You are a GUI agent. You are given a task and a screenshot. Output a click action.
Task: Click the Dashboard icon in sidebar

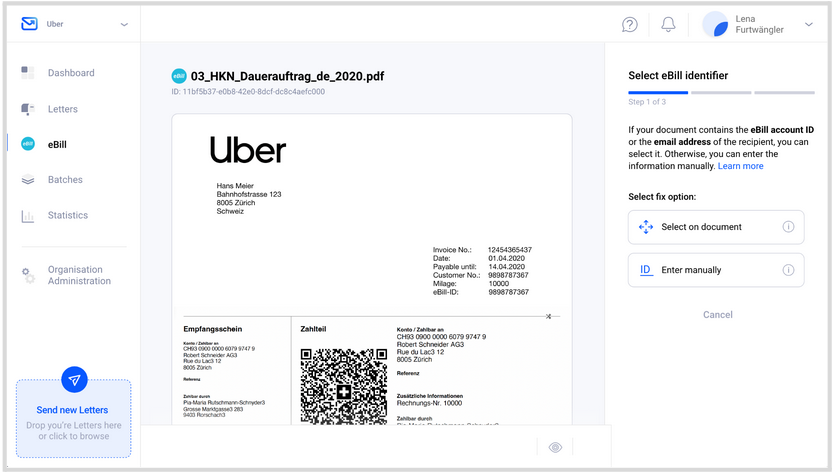(x=28, y=73)
